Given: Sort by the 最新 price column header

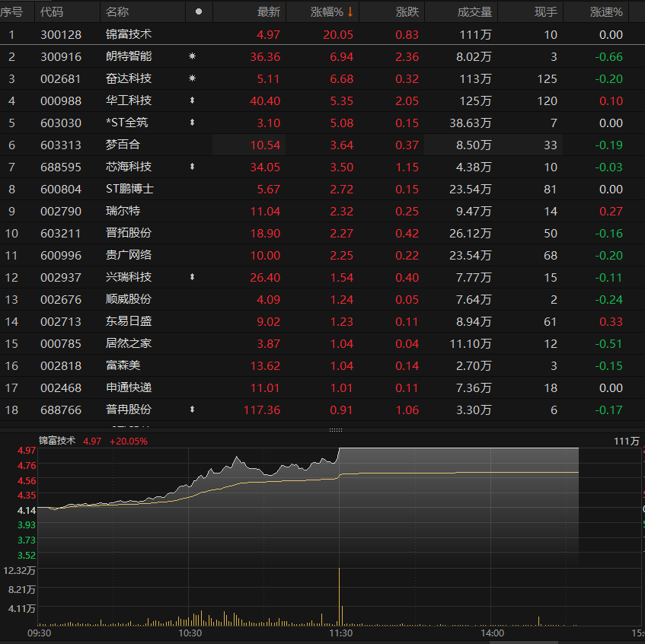Looking at the screenshot, I should point(269,11).
